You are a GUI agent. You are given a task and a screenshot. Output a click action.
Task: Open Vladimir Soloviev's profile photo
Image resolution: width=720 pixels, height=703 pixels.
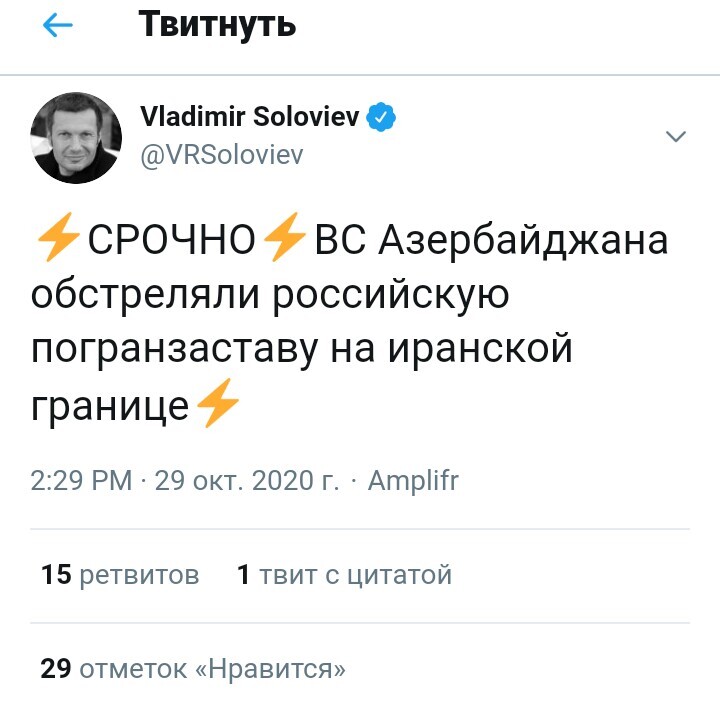point(77,138)
